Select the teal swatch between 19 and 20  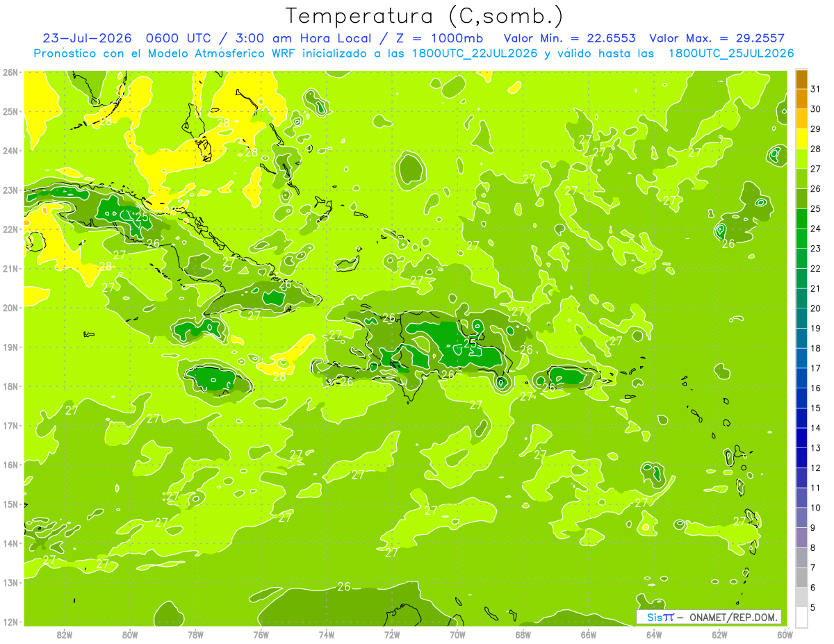[801, 318]
